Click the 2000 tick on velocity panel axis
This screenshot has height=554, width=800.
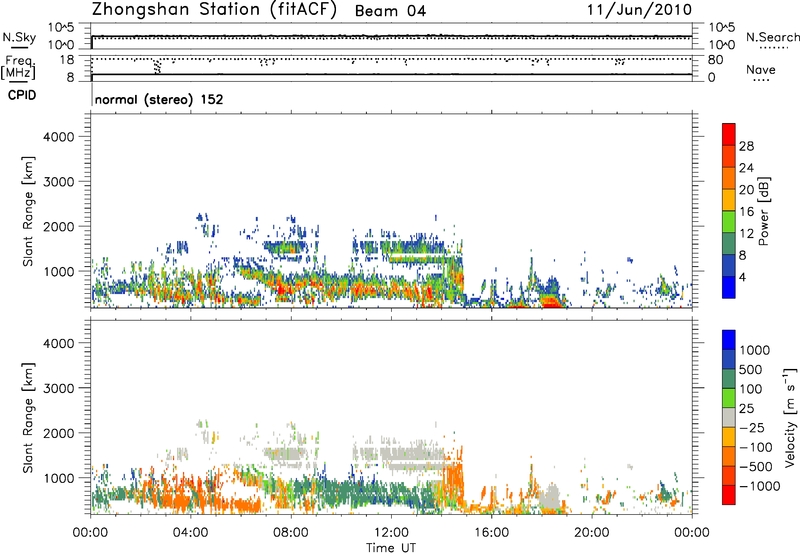59,433
